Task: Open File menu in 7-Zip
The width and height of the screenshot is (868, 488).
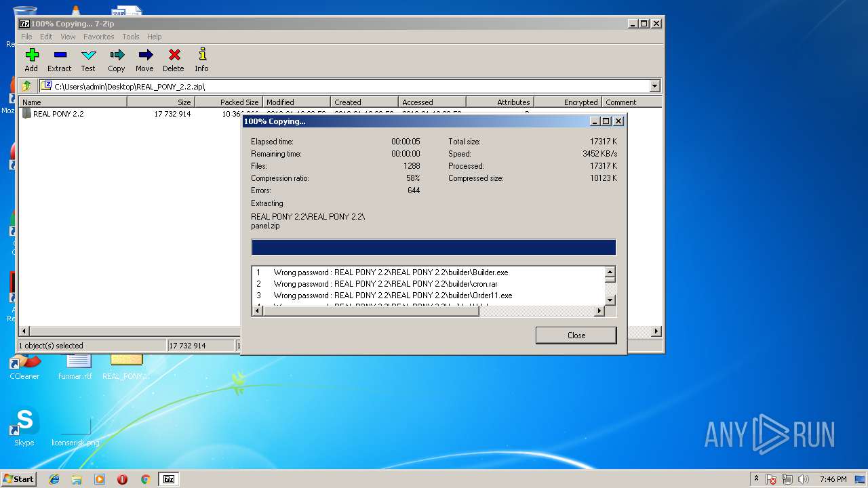Action: [26, 37]
